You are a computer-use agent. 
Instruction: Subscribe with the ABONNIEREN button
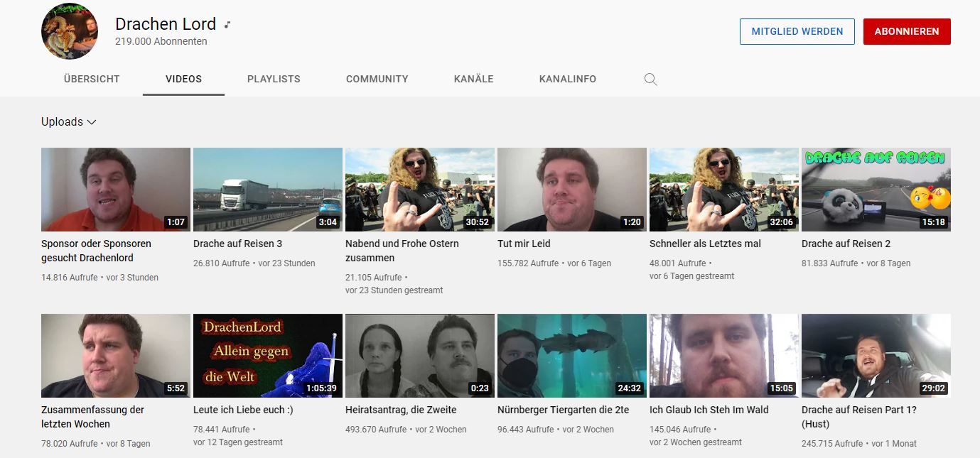coord(907,31)
